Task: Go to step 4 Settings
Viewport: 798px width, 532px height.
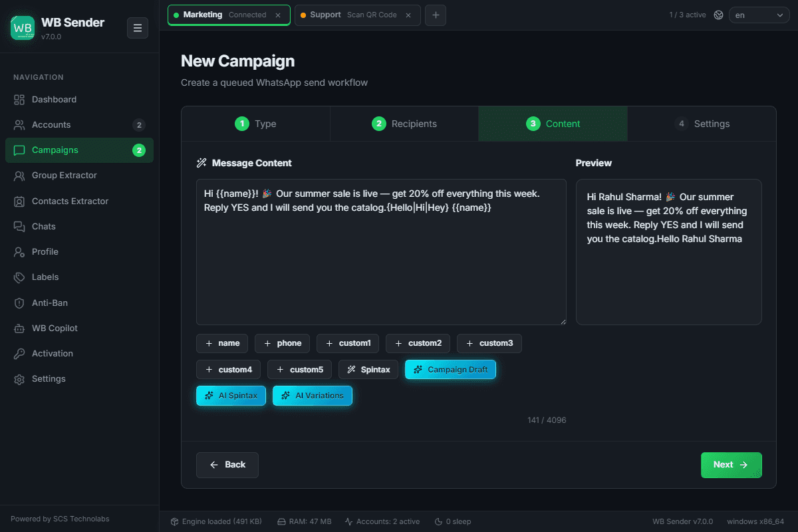Action: (702, 124)
